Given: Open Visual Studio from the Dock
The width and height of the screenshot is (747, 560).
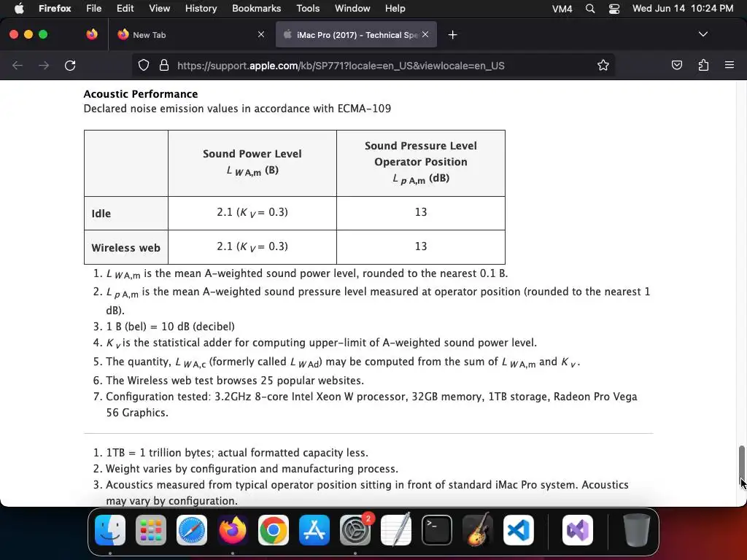Looking at the screenshot, I should (578, 530).
